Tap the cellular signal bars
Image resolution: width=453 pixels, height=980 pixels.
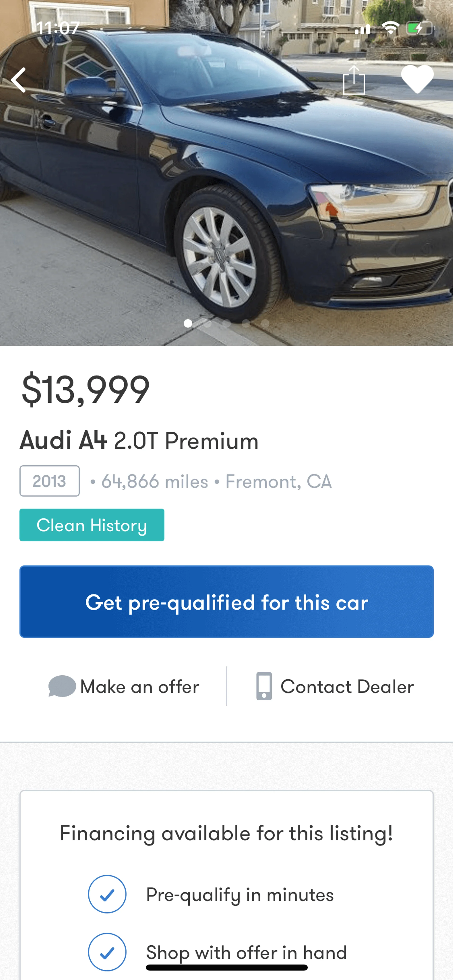pos(362,29)
